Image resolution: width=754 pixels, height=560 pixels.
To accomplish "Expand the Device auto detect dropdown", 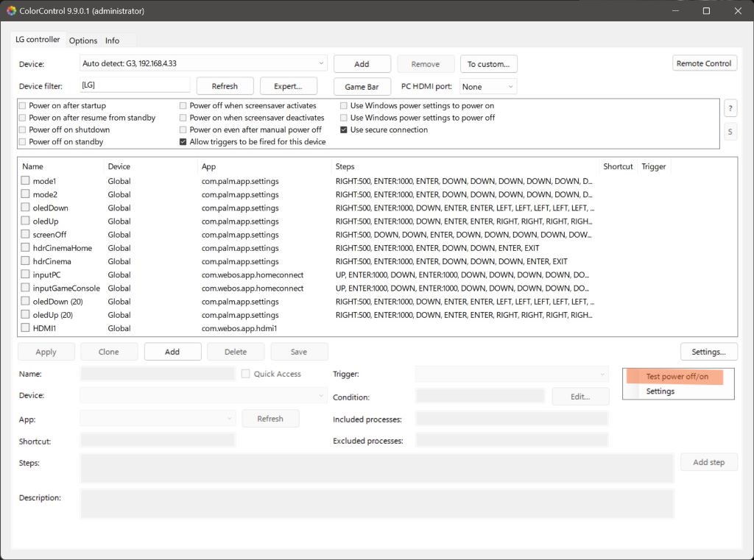I will pos(321,64).
